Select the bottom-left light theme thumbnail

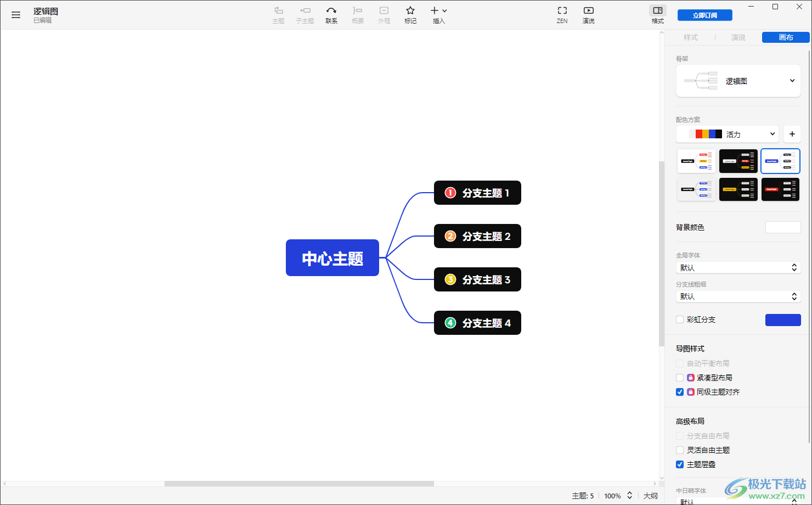(x=696, y=189)
